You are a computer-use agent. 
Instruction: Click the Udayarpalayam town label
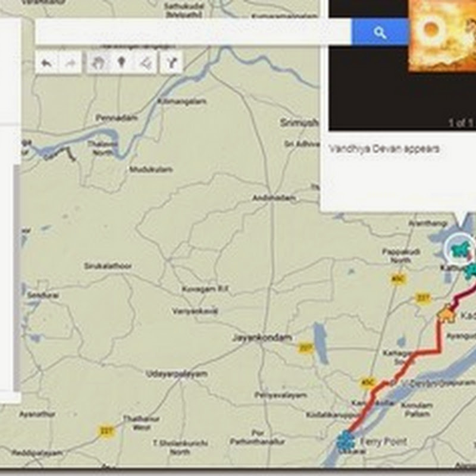(176, 374)
